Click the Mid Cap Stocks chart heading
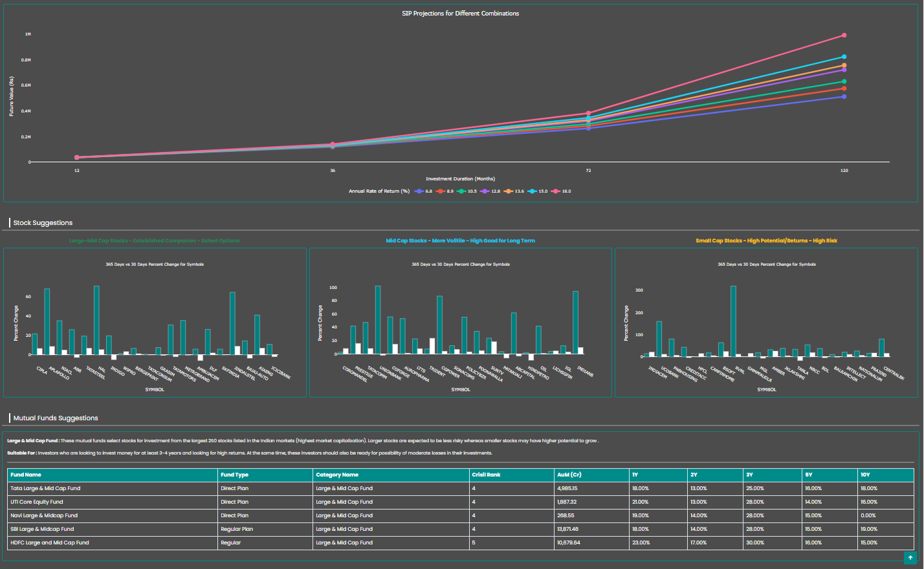This screenshot has width=924, height=569. point(460,241)
